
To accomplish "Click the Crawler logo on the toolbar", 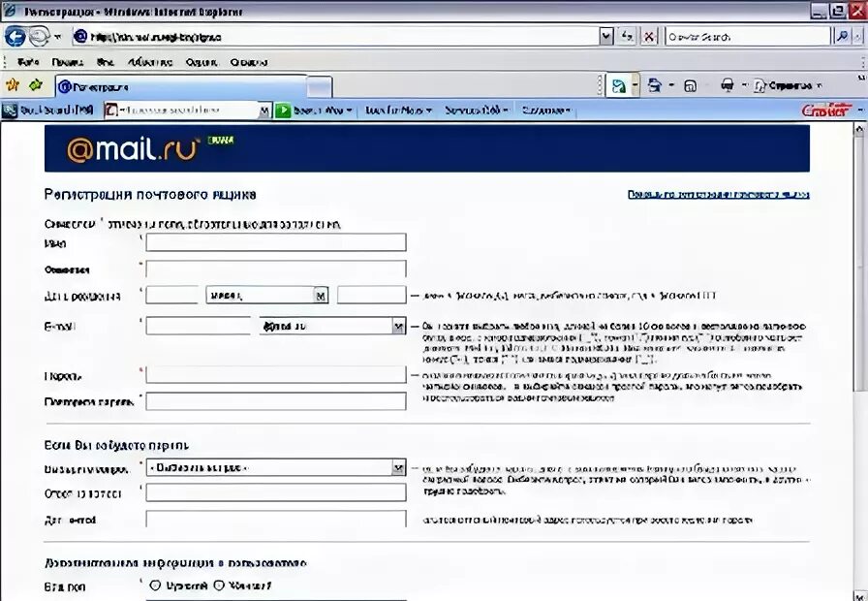I will [826, 111].
